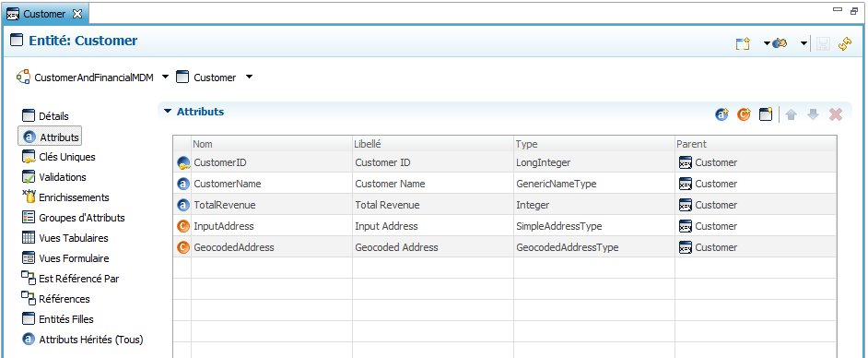The height and width of the screenshot is (358, 868).
Task: Close the Customer editor tab
Action: click(77, 14)
